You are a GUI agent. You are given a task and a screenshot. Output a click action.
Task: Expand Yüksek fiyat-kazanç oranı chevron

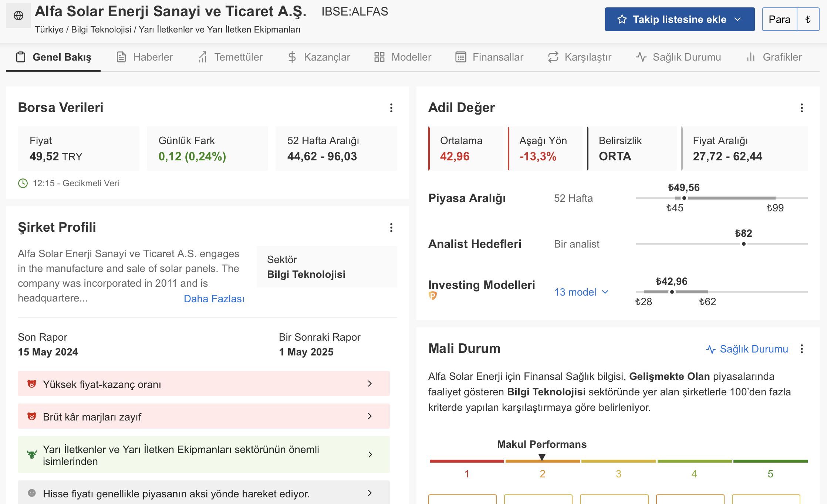[x=370, y=384]
